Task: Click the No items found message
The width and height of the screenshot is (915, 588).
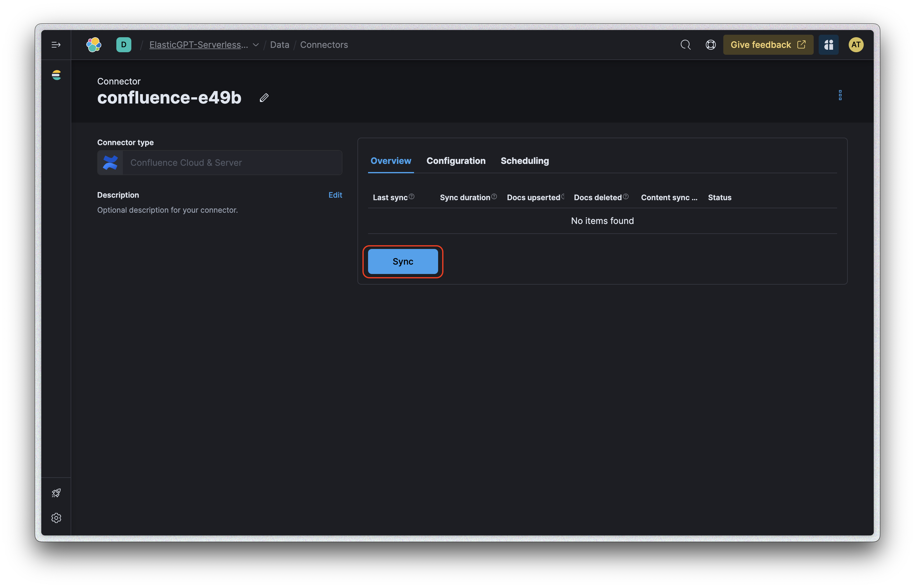Action: pyautogui.click(x=602, y=221)
